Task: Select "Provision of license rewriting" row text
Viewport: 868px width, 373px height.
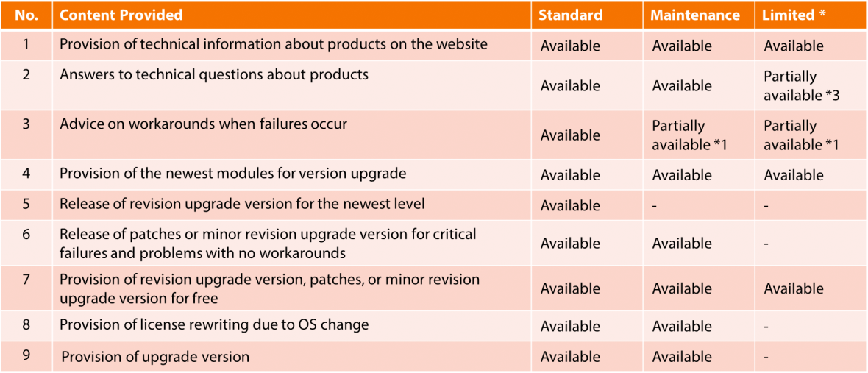Action: pyautogui.click(x=214, y=324)
